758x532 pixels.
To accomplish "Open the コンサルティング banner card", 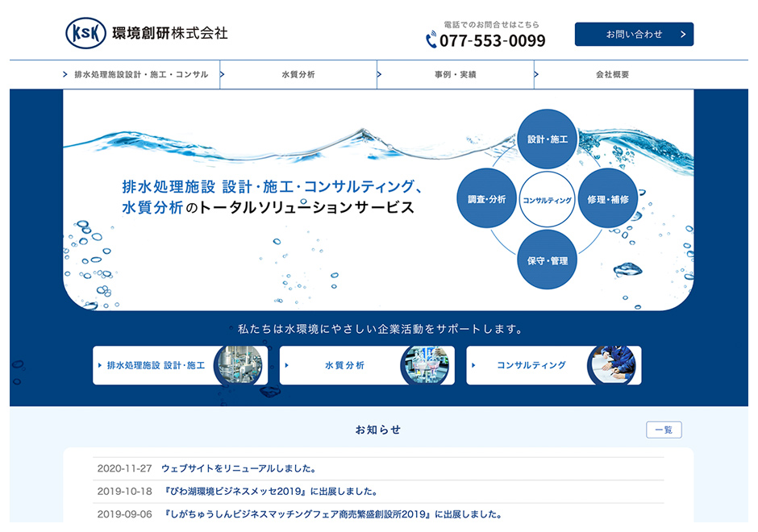I will coord(554,365).
